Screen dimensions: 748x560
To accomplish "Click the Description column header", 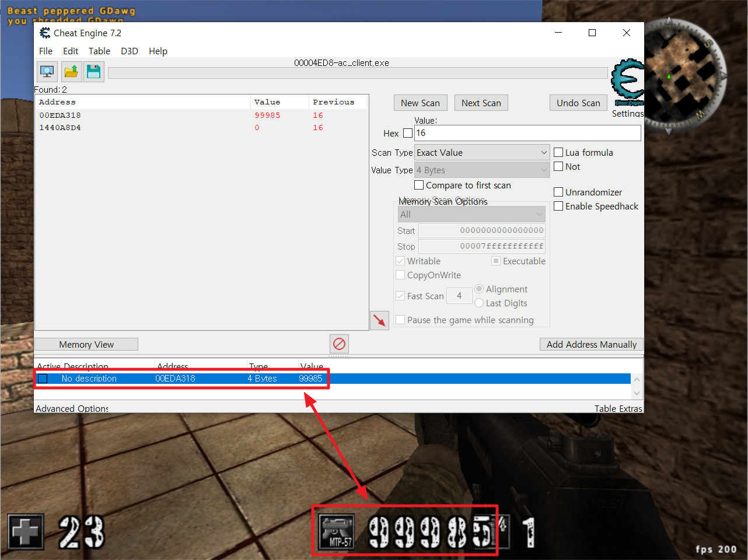I will point(86,366).
